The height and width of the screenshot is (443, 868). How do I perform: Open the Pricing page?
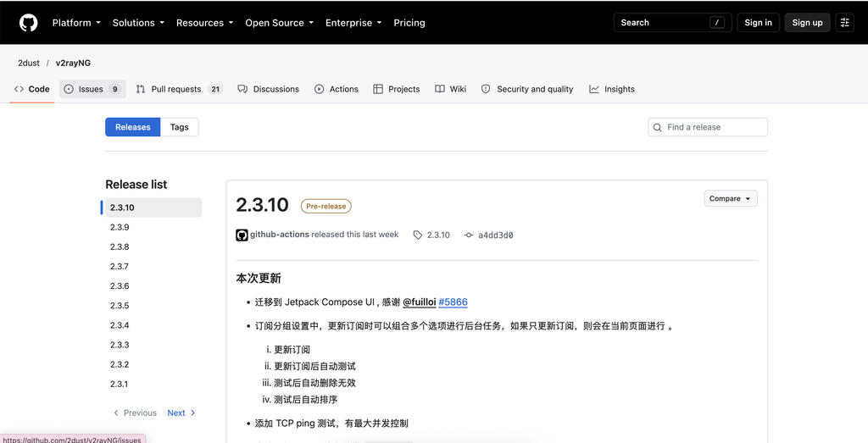[409, 23]
